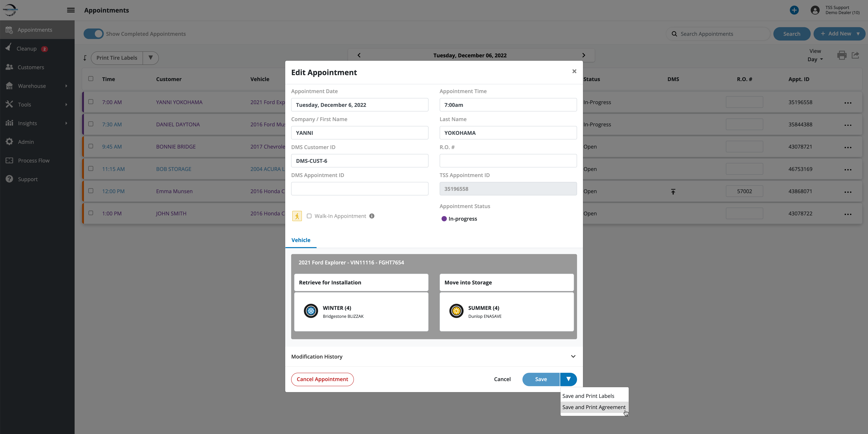Click the Search button
The image size is (868, 434).
792,34
